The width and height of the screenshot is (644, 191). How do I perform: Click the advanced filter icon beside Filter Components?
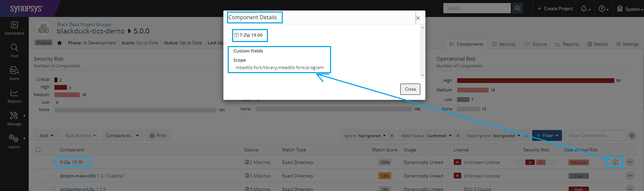(632, 135)
